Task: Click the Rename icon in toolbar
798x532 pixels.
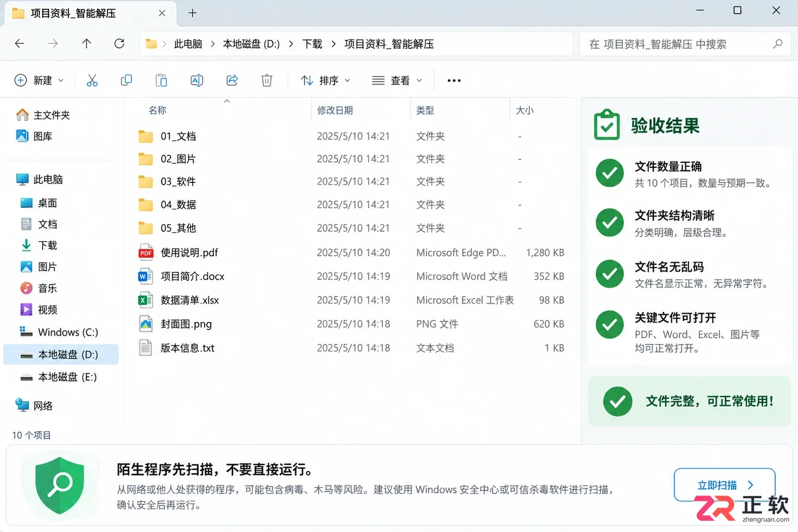Action: pyautogui.click(x=197, y=80)
